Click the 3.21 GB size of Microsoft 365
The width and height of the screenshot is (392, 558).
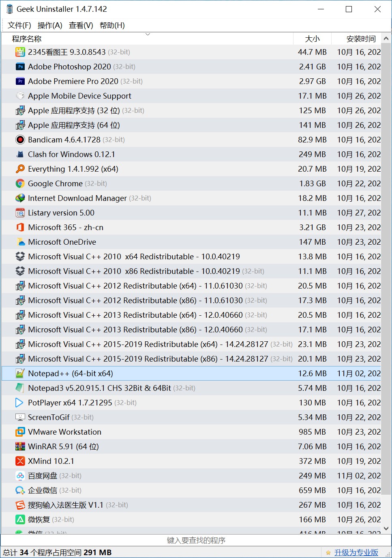tap(313, 227)
